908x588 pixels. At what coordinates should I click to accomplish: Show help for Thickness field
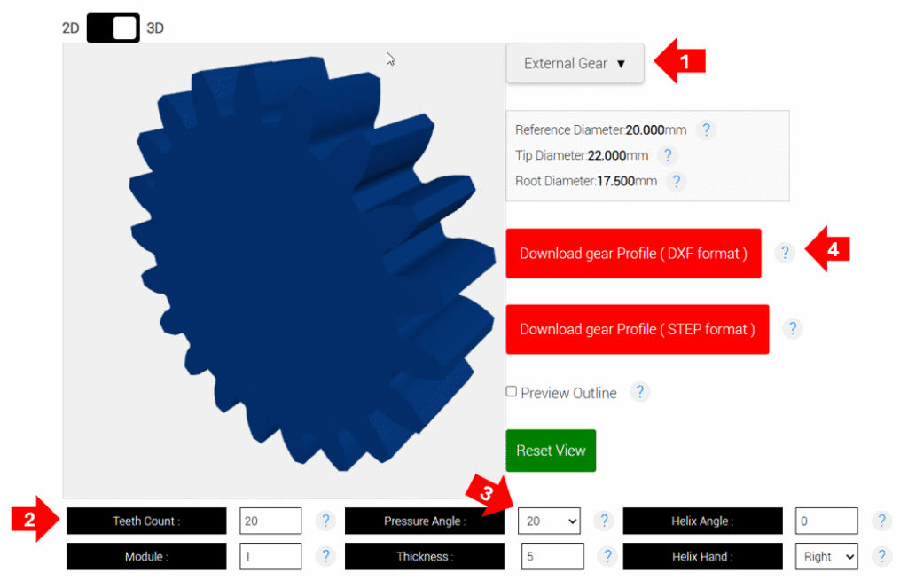pyautogui.click(x=607, y=556)
